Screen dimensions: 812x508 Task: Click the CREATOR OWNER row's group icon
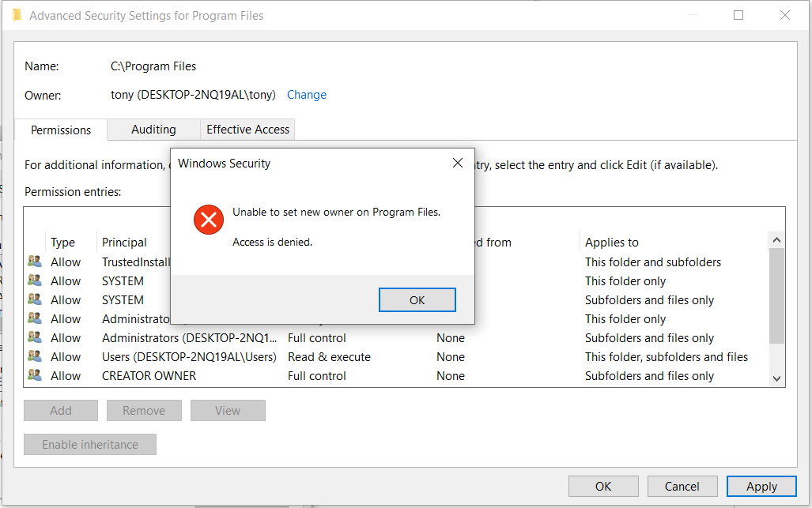(x=35, y=375)
